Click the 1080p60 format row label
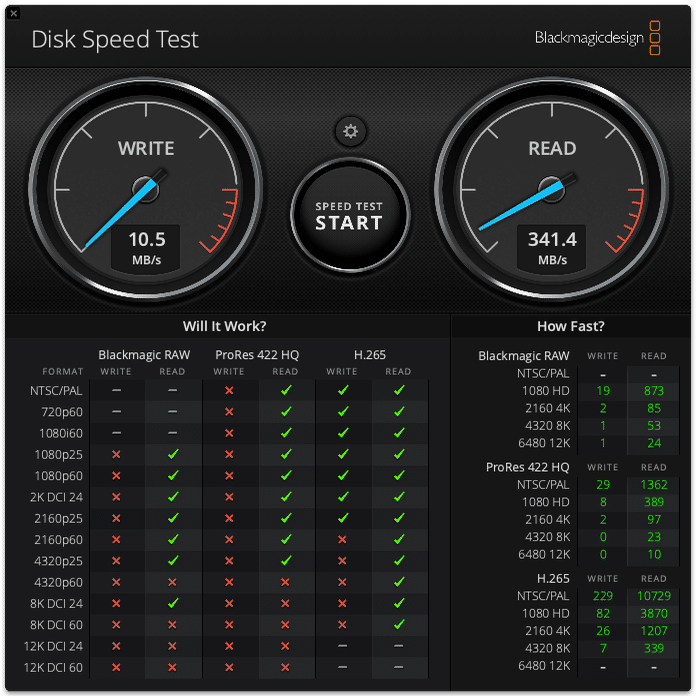This screenshot has height=696, width=696. [59, 476]
